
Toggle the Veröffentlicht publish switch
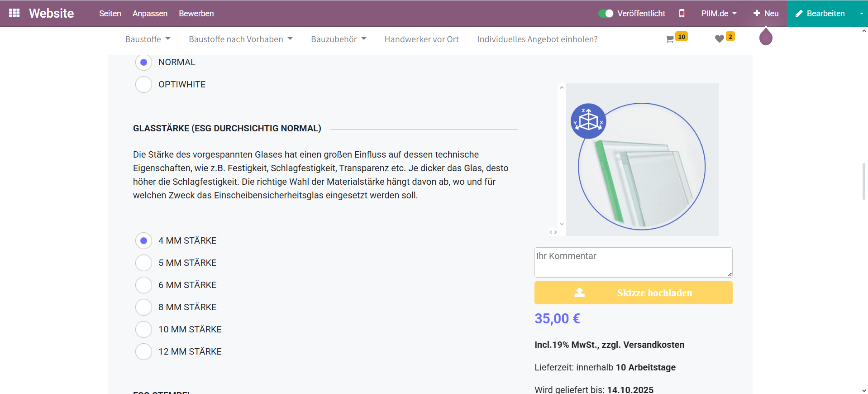[x=606, y=14]
